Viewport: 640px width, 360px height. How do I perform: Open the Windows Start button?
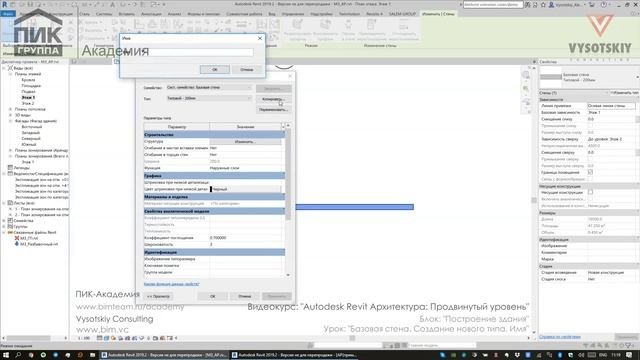(x=6, y=355)
